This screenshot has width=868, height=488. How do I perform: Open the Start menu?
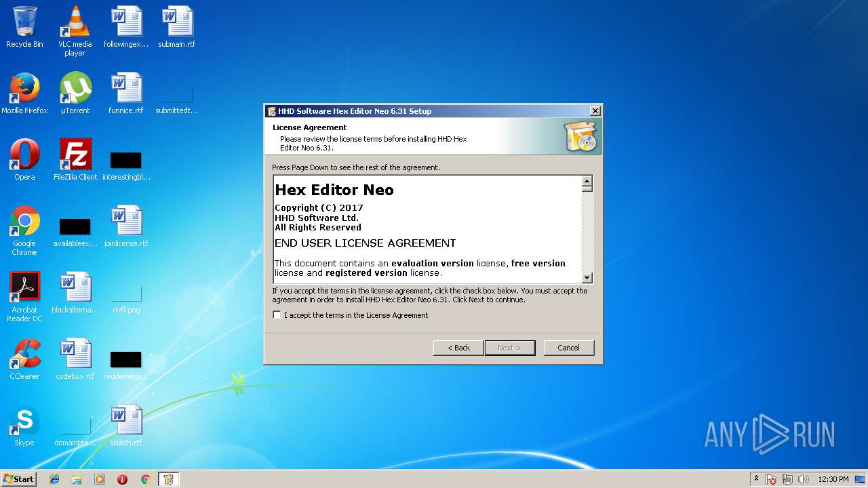click(19, 479)
